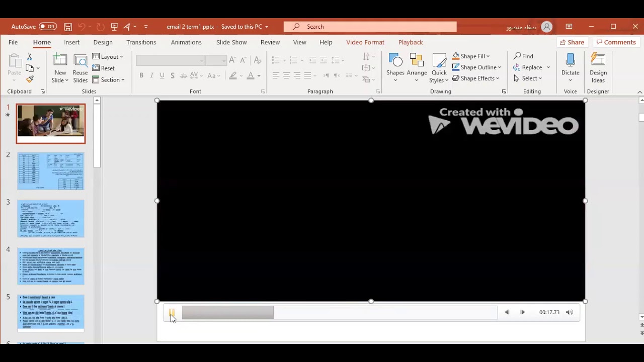Expand the Layout dropdown
This screenshot has height=362, width=644.
pyautogui.click(x=108, y=57)
